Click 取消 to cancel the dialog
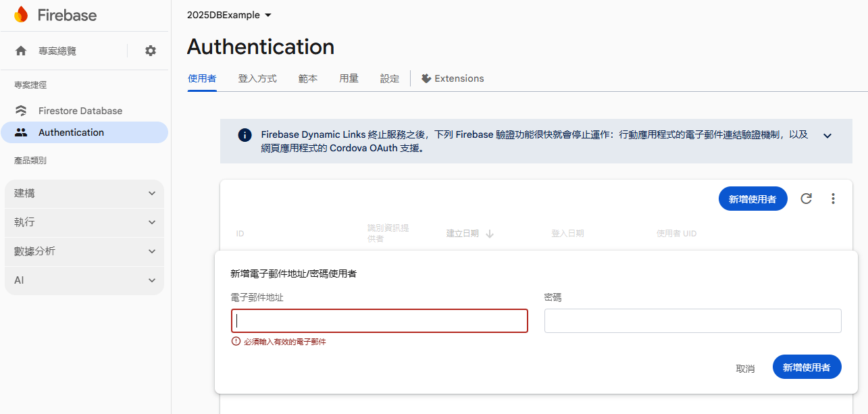The height and width of the screenshot is (414, 868). [x=745, y=368]
